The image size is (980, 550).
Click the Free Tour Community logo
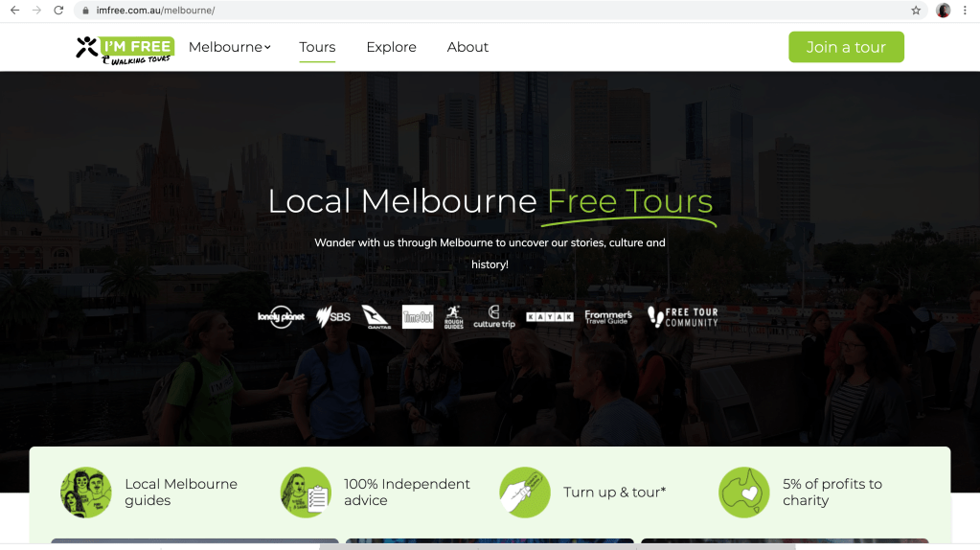(682, 317)
